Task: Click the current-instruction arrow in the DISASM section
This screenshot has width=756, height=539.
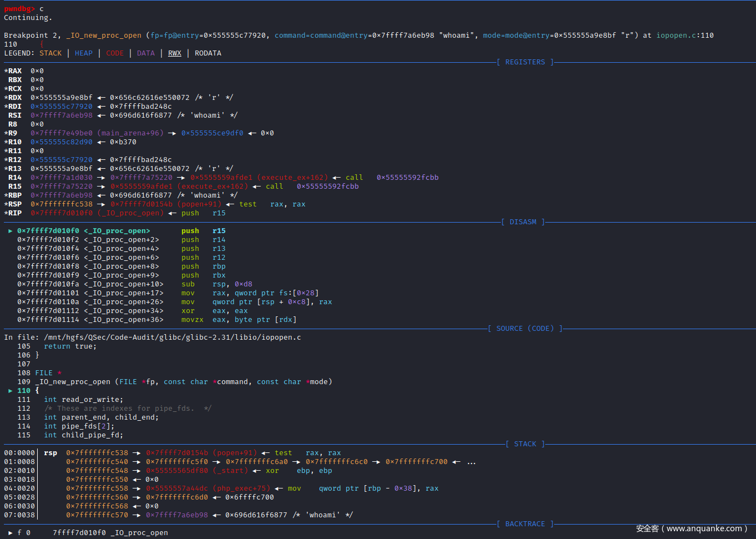Action: coord(11,231)
